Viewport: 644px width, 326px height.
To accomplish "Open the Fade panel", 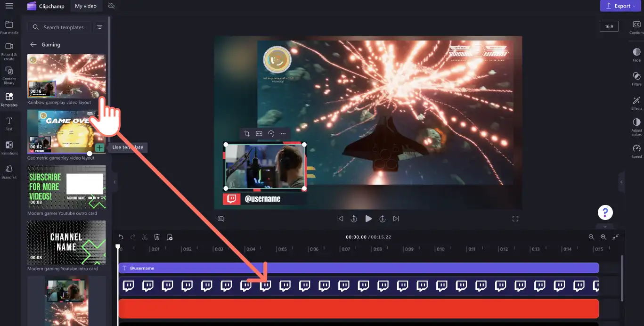I will click(636, 55).
